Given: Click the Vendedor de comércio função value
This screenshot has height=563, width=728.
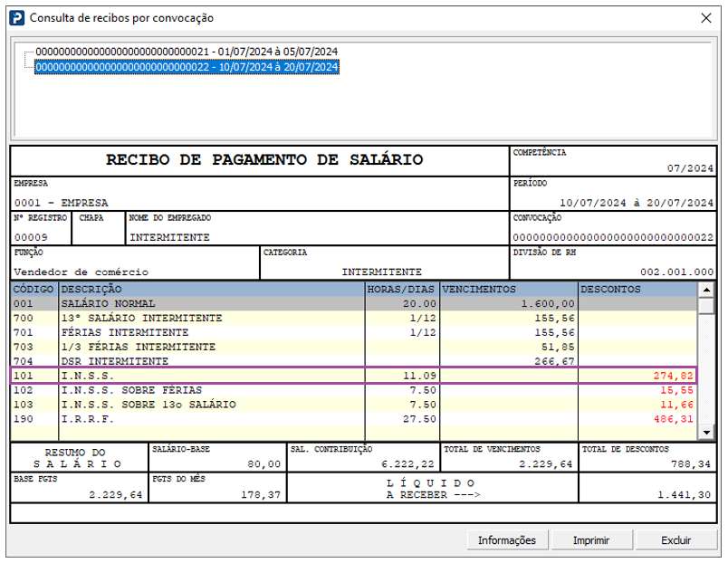Looking at the screenshot, I should [x=81, y=272].
